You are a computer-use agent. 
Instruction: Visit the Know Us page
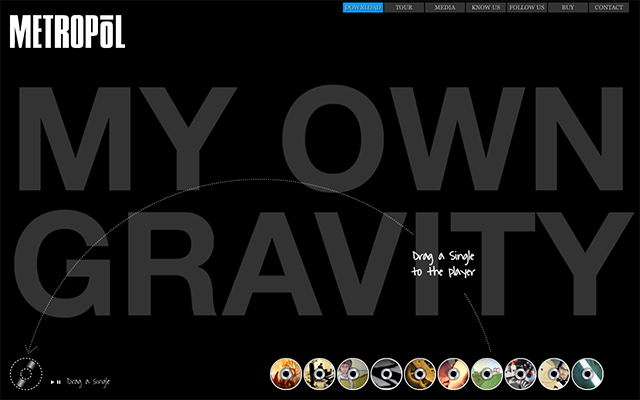point(486,7)
